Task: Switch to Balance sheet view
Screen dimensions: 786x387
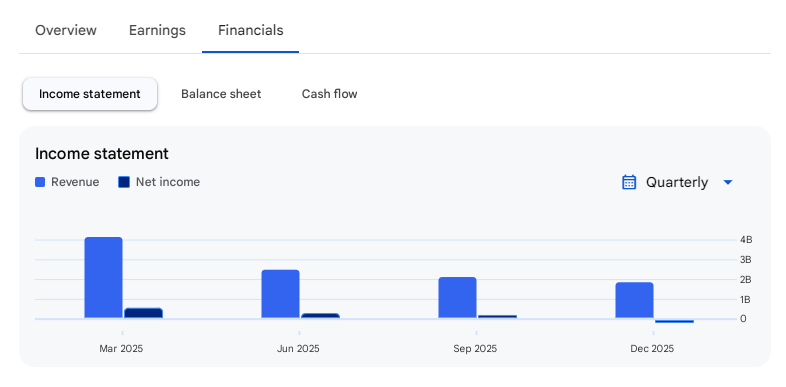Action: point(221,94)
